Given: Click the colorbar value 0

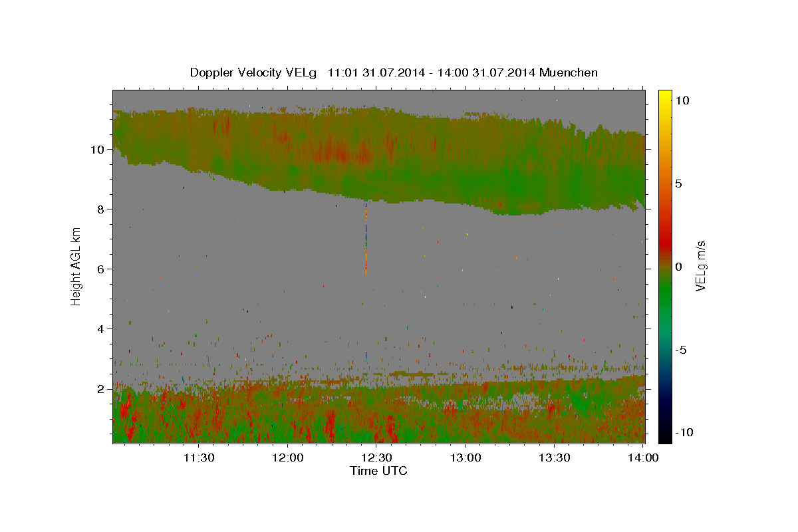Looking at the screenshot, I should coord(679,267).
